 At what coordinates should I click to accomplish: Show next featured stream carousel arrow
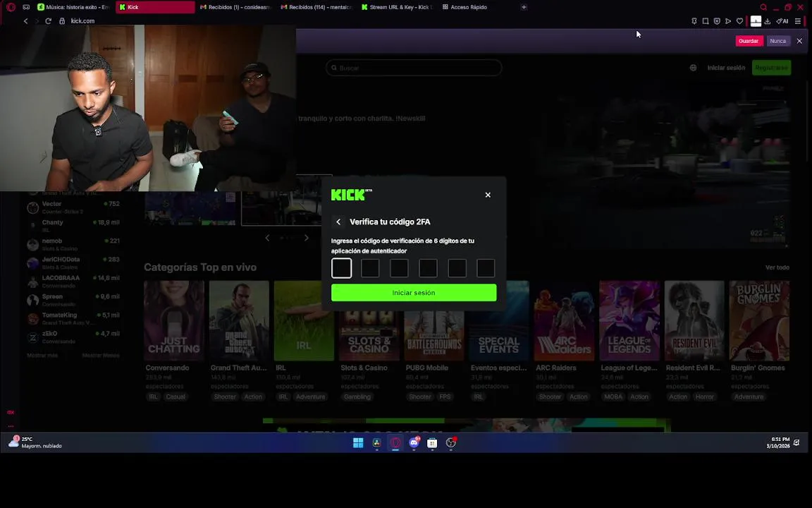[306, 238]
